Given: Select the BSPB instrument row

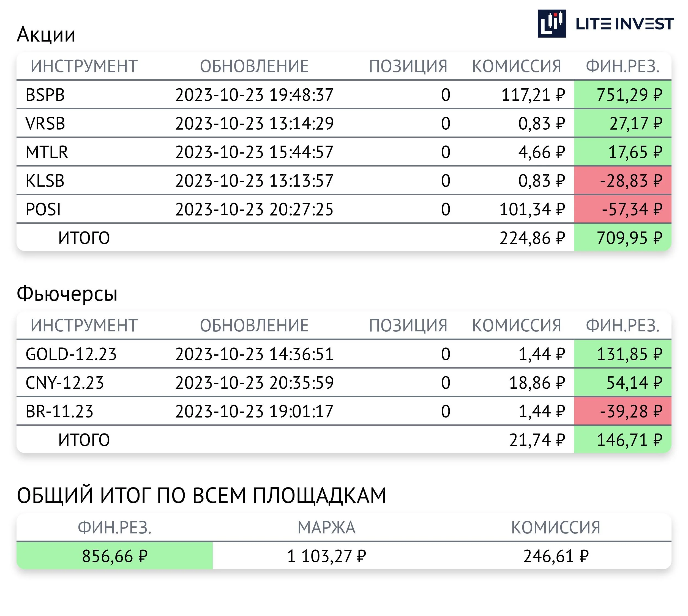Looking at the screenshot, I should pos(343,94).
